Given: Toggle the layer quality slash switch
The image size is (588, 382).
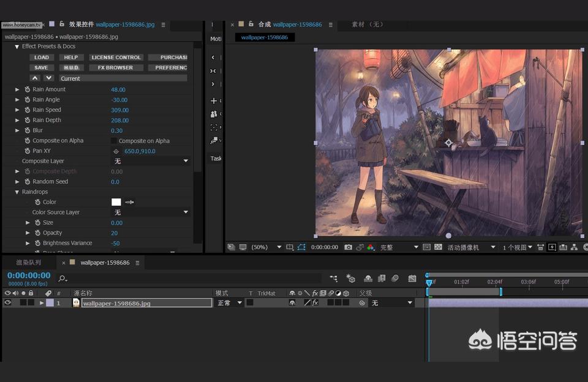Looking at the screenshot, I should (307, 302).
